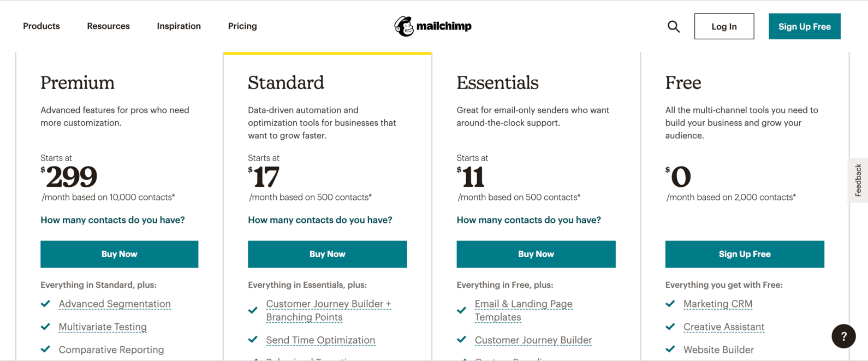Open the Multivariate Testing feature link

point(103,327)
